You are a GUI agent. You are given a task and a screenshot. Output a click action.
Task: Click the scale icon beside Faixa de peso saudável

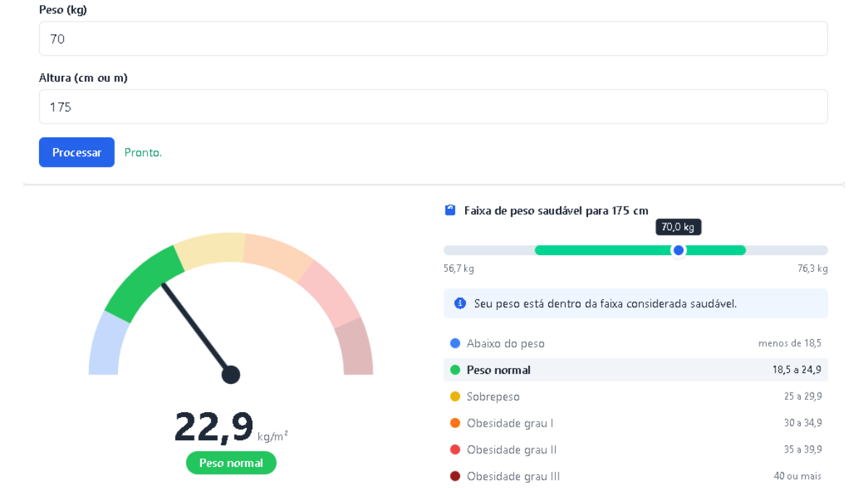pos(451,210)
